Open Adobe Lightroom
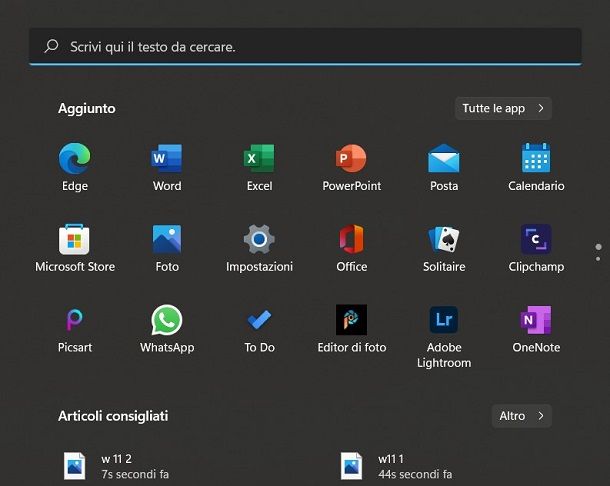The image size is (610, 486). point(444,337)
